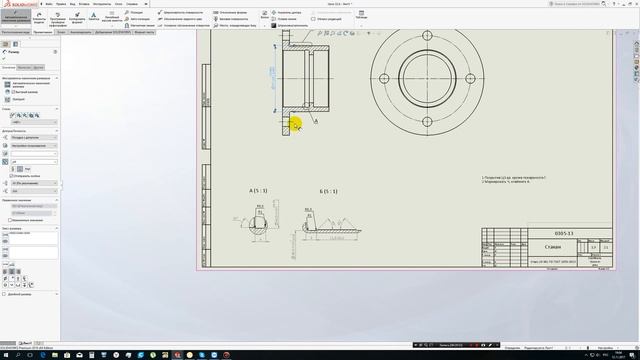Open Файл menu
The image size is (640, 360).
click(49, 4)
